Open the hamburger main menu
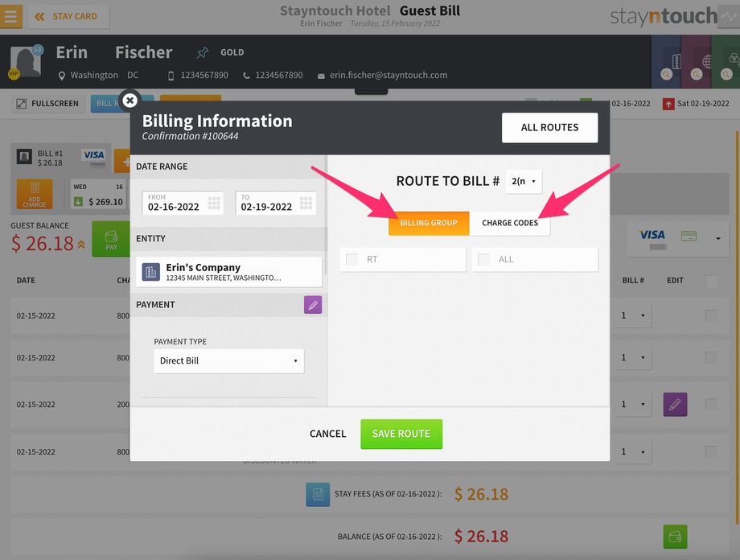Image resolution: width=740 pixels, height=560 pixels. 10,17
